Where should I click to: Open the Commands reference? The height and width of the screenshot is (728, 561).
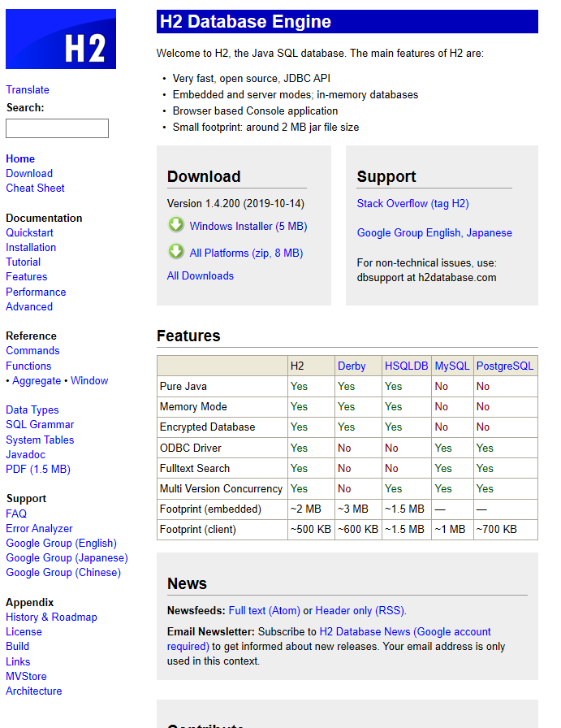[x=32, y=350]
